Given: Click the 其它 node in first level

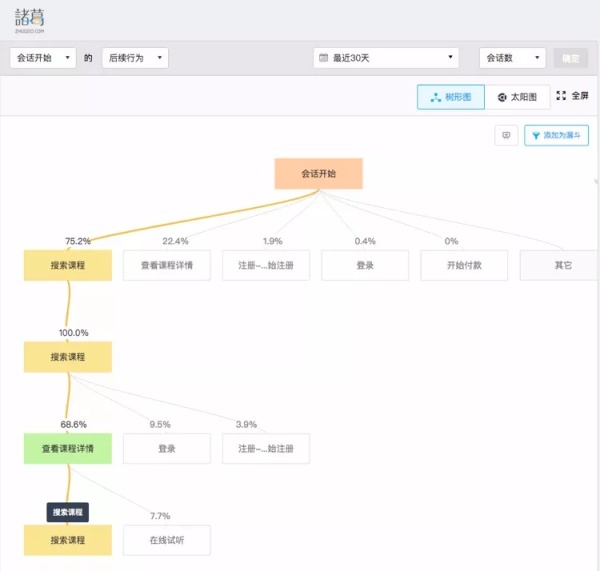Looking at the screenshot, I should pos(563,265).
